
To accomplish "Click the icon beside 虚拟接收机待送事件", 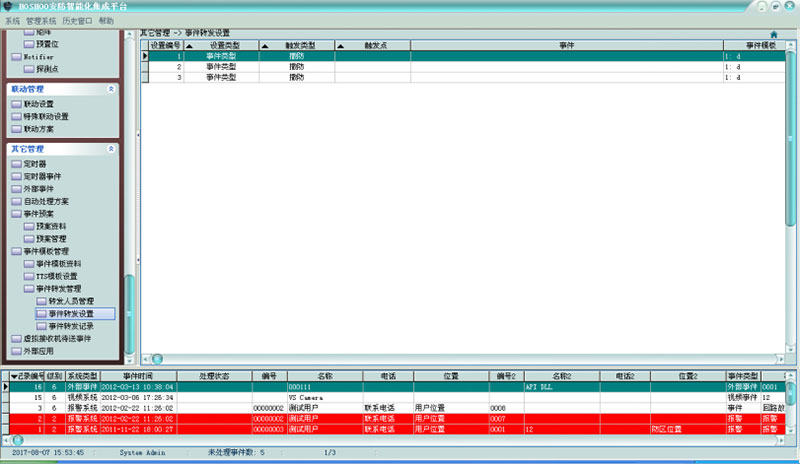I will tap(16, 338).
